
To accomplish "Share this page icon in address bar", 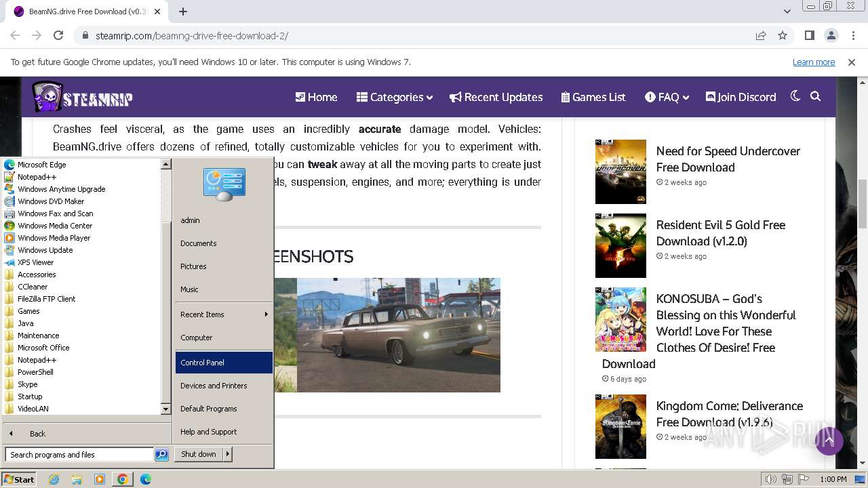I will pyautogui.click(x=761, y=35).
